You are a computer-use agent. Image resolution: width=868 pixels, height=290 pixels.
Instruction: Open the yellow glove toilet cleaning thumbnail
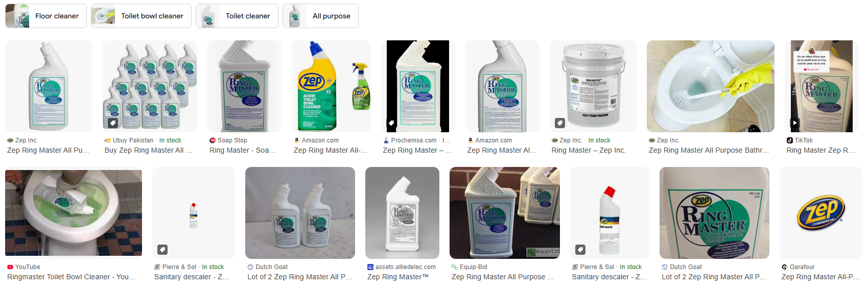pyautogui.click(x=711, y=86)
